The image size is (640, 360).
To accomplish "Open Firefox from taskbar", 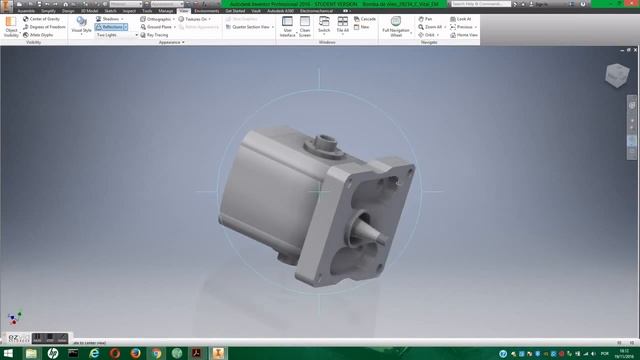I will pos(136,353).
